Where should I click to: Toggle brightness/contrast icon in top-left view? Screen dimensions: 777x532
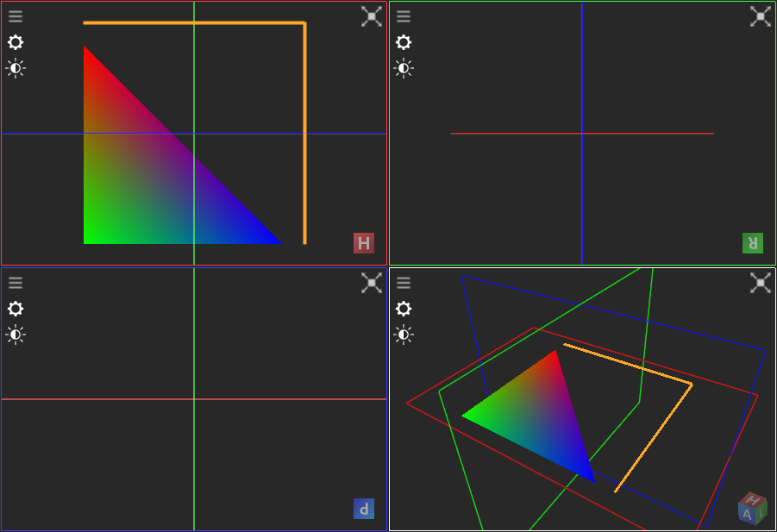[16, 68]
